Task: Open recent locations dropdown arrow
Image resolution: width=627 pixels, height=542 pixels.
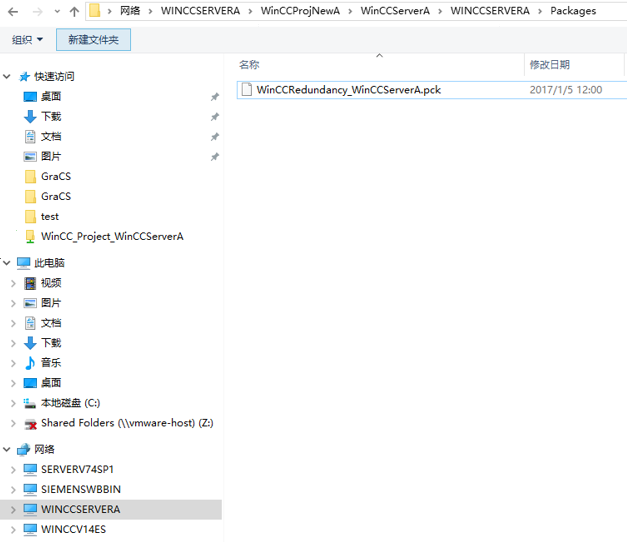Action: [57, 12]
